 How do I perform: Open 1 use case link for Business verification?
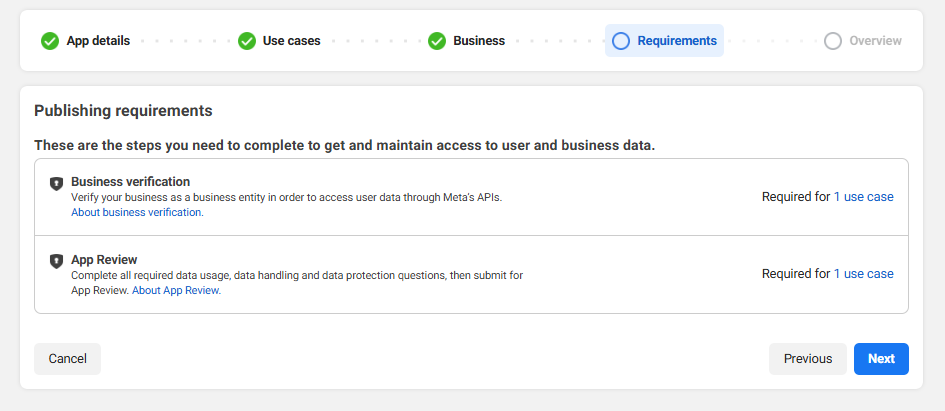[863, 197]
